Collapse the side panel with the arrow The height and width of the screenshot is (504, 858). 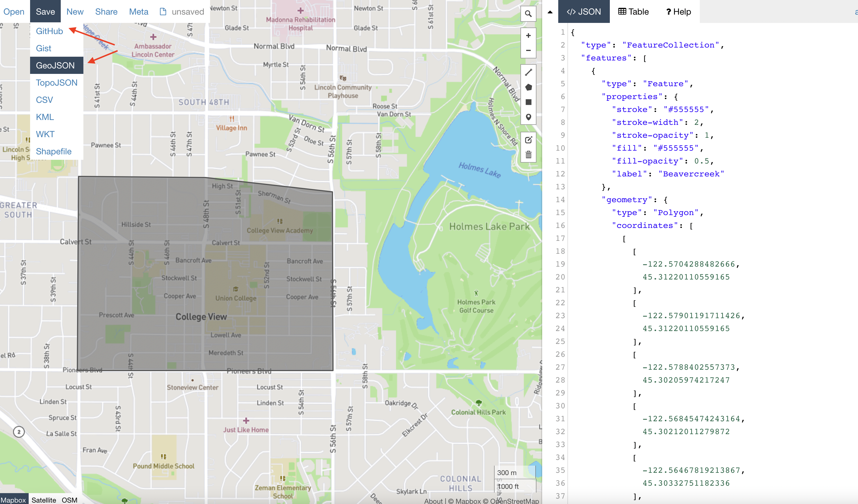point(550,12)
